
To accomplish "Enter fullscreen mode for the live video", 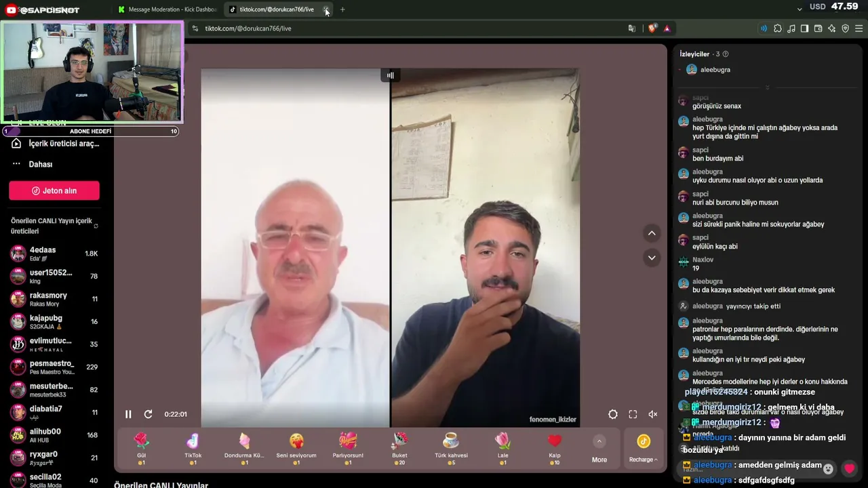I will pyautogui.click(x=633, y=414).
